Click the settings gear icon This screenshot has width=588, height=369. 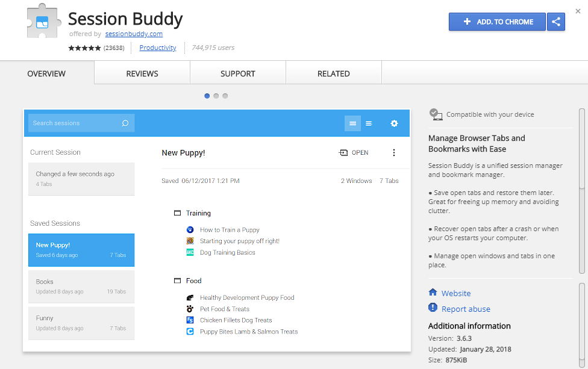click(x=394, y=123)
